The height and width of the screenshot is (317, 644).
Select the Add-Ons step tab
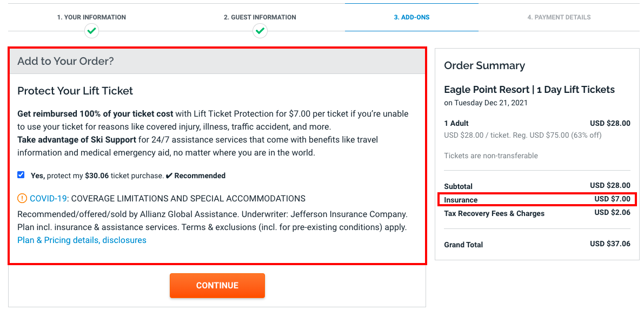click(411, 17)
